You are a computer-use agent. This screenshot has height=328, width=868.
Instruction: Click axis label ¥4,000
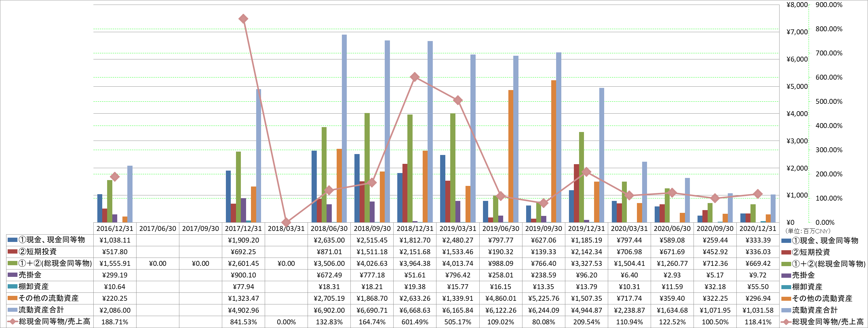coord(797,114)
